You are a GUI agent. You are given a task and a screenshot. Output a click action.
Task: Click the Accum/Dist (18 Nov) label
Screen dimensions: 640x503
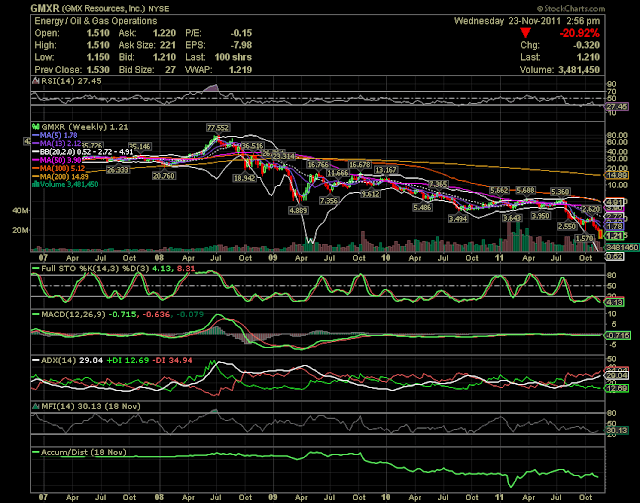[x=84, y=452]
